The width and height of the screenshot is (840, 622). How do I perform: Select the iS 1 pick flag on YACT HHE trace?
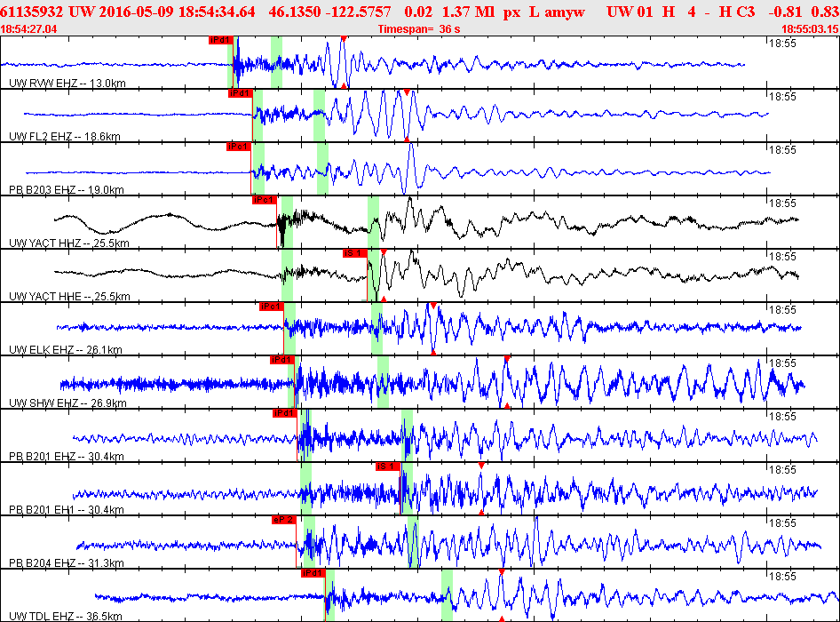(354, 253)
